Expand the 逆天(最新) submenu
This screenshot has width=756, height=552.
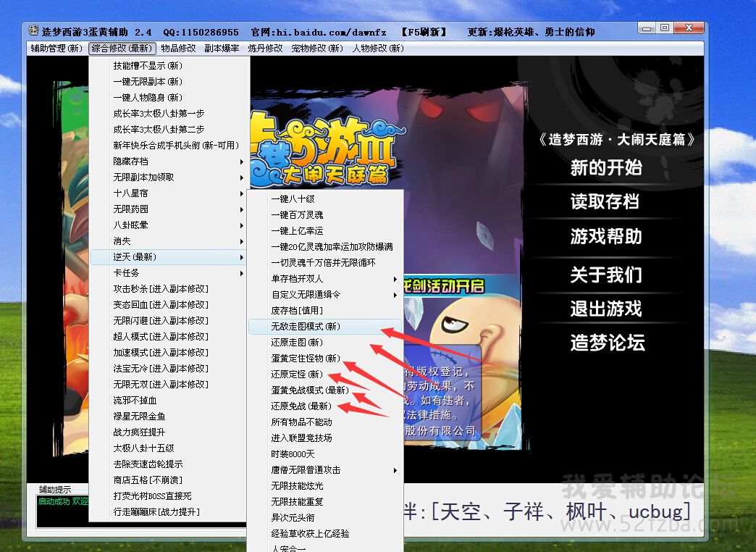(x=168, y=256)
